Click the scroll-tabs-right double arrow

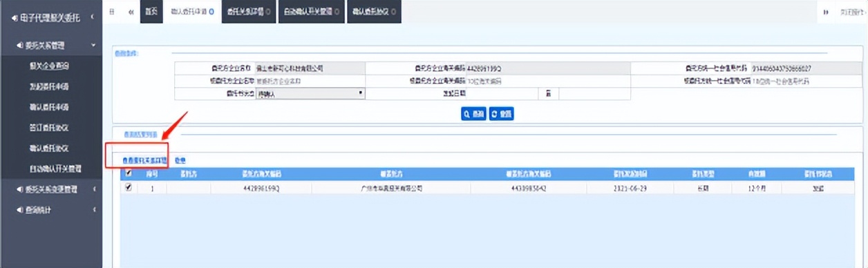click(825, 12)
